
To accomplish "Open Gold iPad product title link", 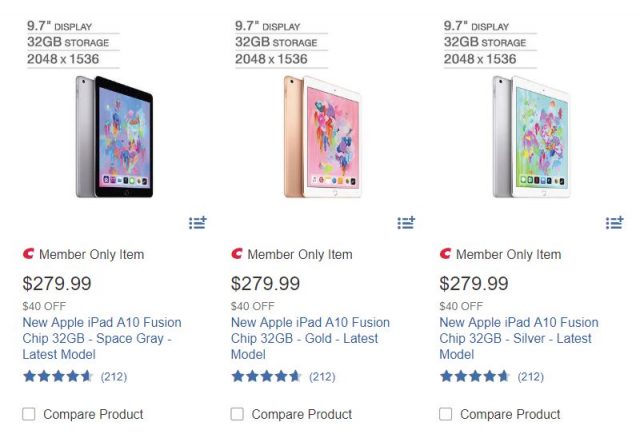I will pos(306,339).
